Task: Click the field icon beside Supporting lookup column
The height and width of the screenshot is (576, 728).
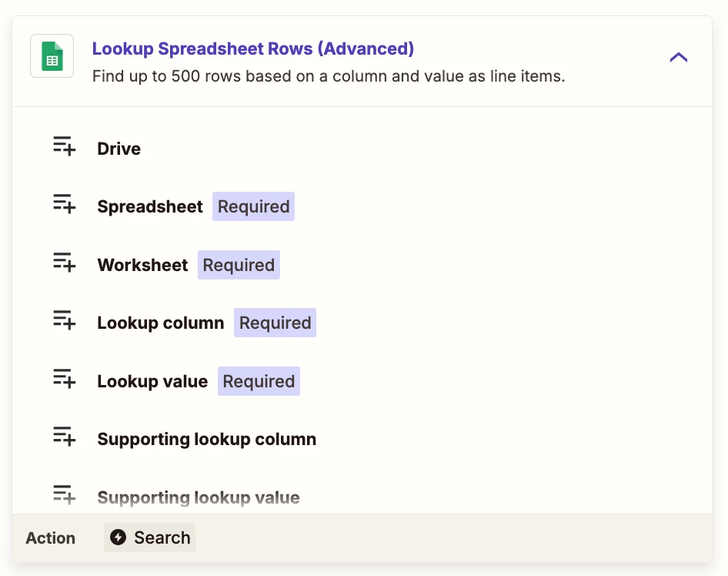Action: tap(64, 436)
